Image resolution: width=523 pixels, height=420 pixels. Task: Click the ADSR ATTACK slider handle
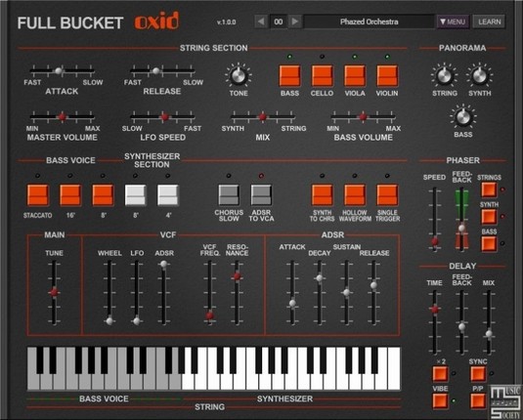pyautogui.click(x=292, y=303)
